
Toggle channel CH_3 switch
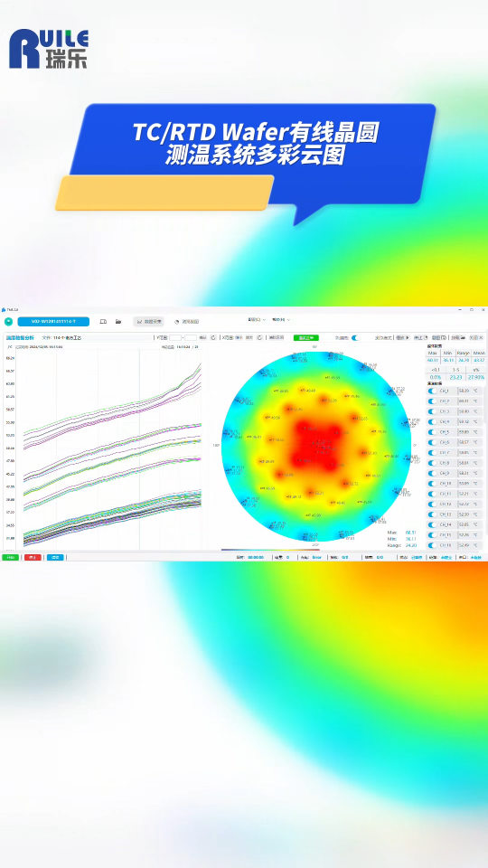click(432, 411)
